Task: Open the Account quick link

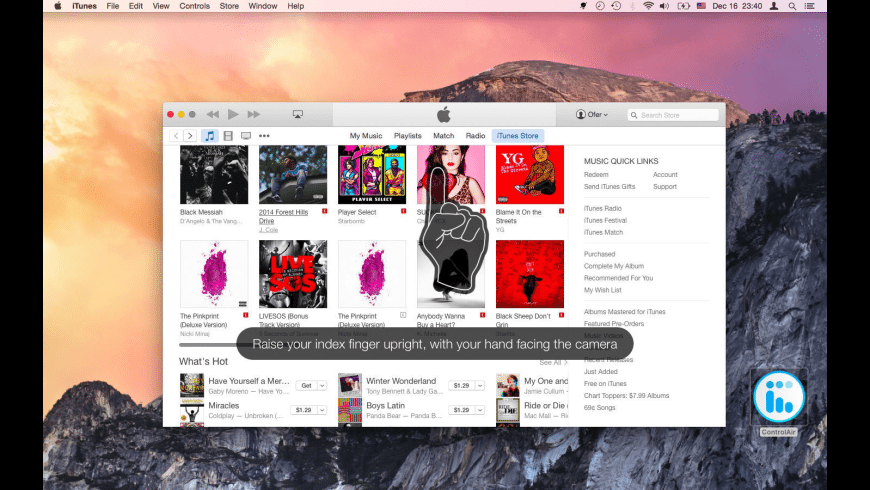Action: (665, 174)
